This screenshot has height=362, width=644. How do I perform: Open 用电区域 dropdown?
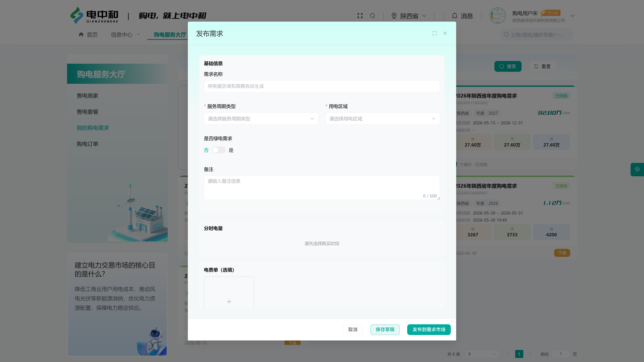pyautogui.click(x=382, y=119)
